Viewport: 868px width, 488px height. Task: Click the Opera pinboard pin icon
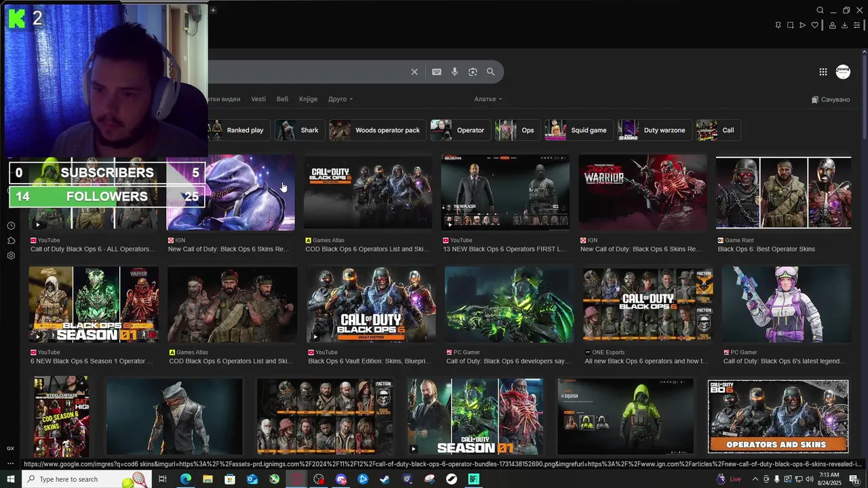(778, 25)
